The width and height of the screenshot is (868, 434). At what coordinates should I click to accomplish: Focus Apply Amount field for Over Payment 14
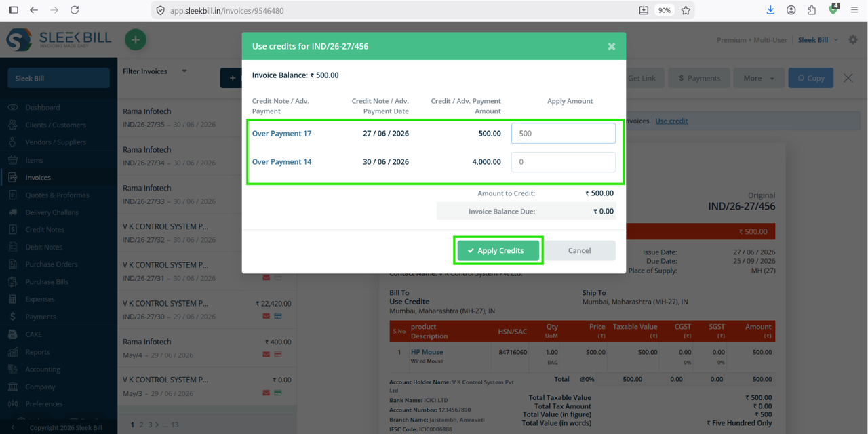[x=564, y=162]
